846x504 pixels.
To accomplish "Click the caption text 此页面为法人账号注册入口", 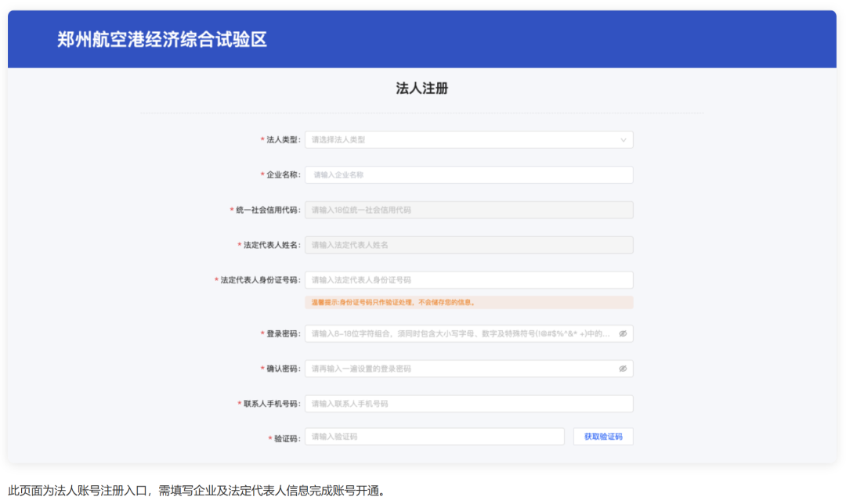I will pos(77,491).
